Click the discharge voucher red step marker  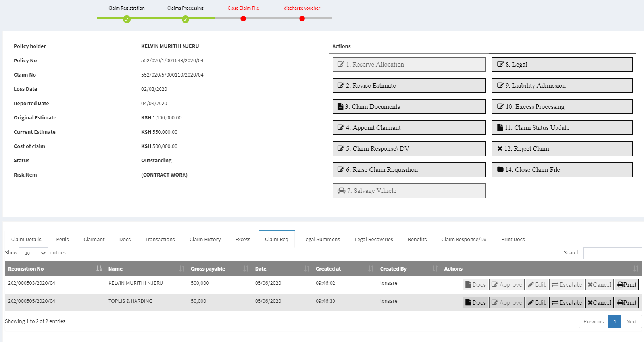[302, 19]
